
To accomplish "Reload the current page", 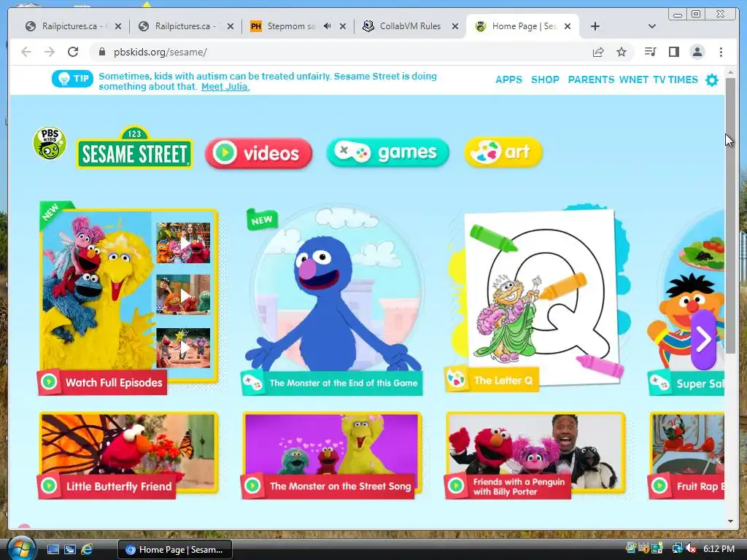I will [x=73, y=52].
